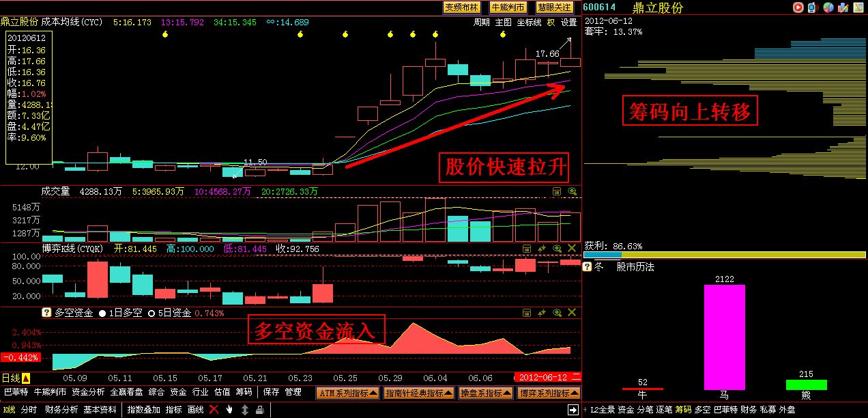Viewport: 868px width, 418px height.
Task: Click 管理 in indicator bar
Action: 293,392
